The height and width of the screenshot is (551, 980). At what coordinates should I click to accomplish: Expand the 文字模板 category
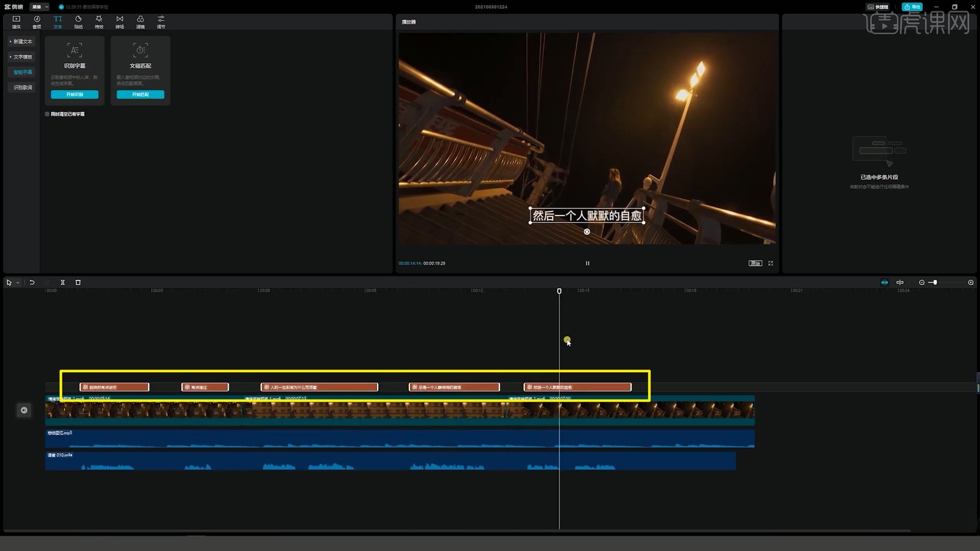click(21, 57)
